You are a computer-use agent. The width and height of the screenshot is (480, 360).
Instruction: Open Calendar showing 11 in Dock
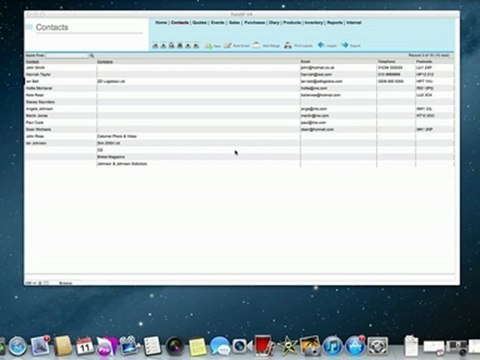click(85, 346)
